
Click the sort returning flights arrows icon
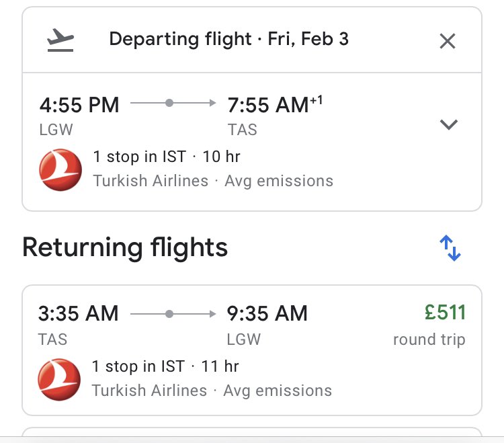coord(450,248)
